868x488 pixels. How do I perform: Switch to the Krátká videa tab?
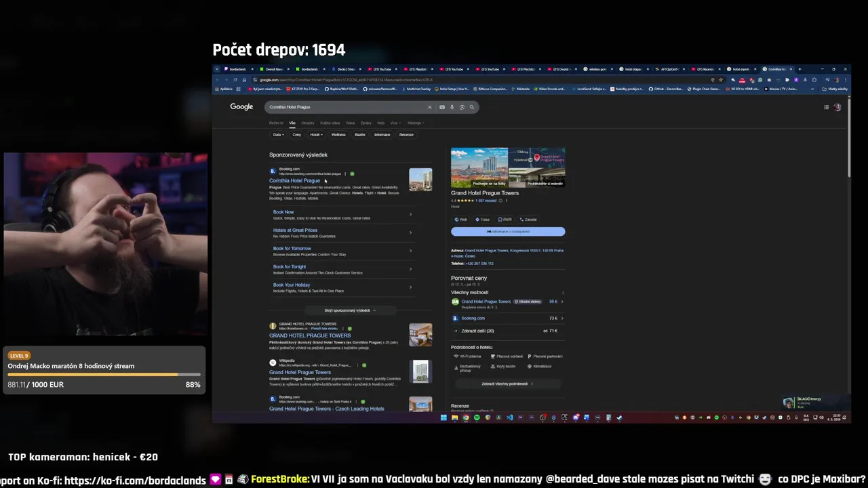click(x=330, y=123)
